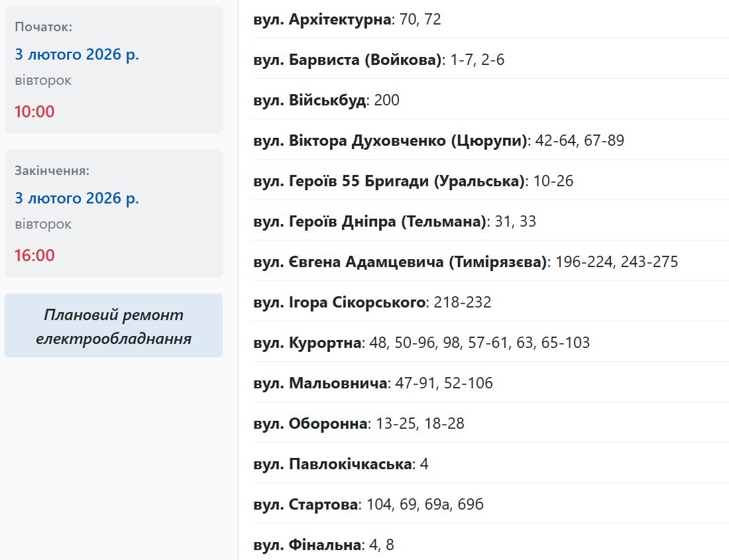The width and height of the screenshot is (729, 560).
Task: Click the end date under Закінчення
Action: coord(77,198)
